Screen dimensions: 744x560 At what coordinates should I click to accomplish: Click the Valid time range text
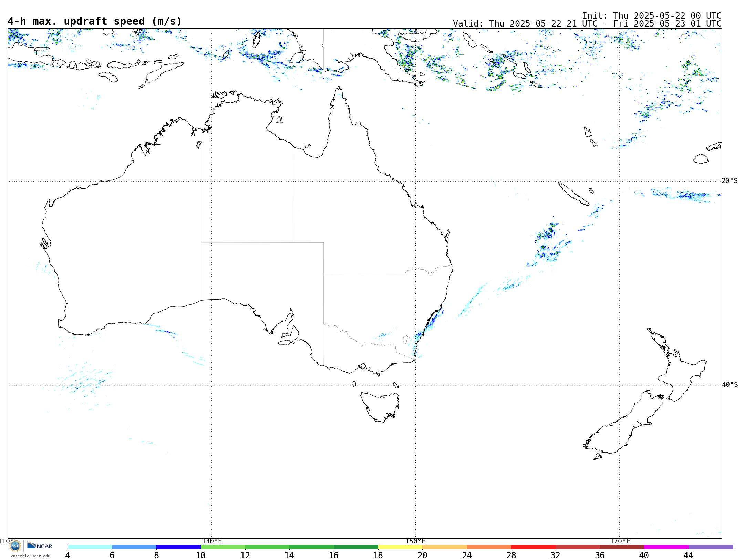pyautogui.click(x=587, y=24)
